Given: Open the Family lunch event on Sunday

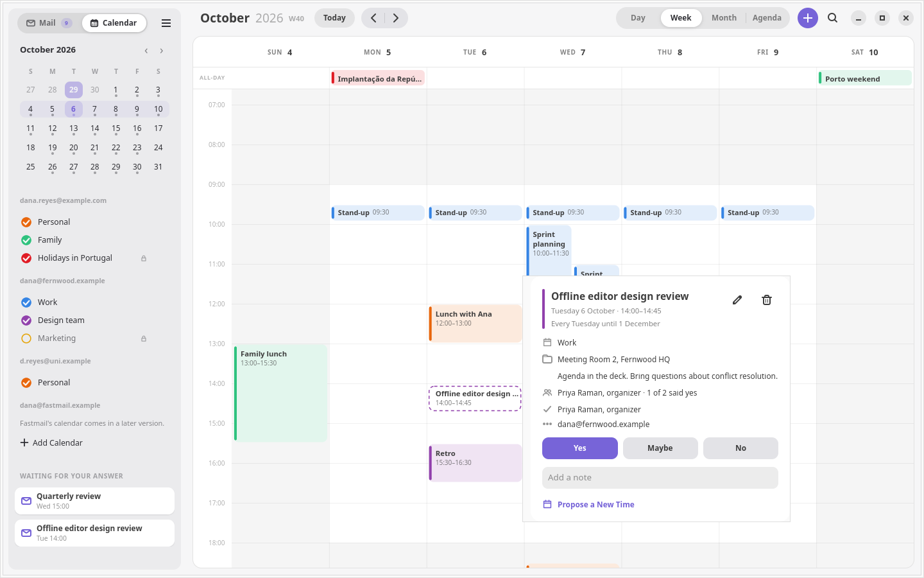Looking at the screenshot, I should click(x=281, y=393).
